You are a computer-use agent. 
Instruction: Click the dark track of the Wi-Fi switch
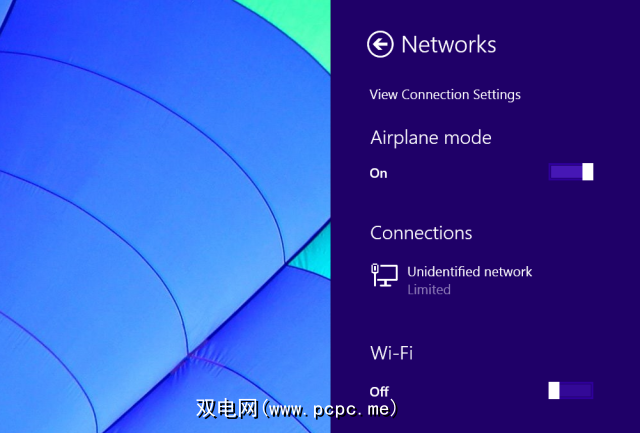pos(576,391)
